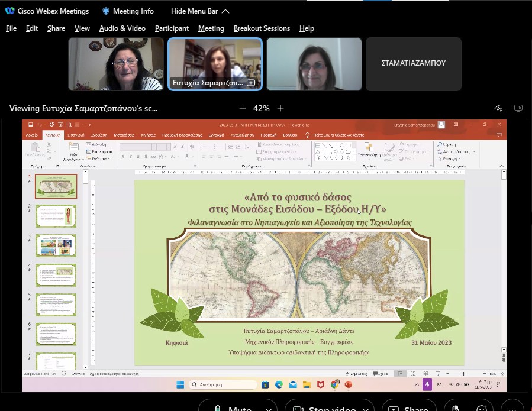Toggle the Mute microphone button

coord(232,409)
